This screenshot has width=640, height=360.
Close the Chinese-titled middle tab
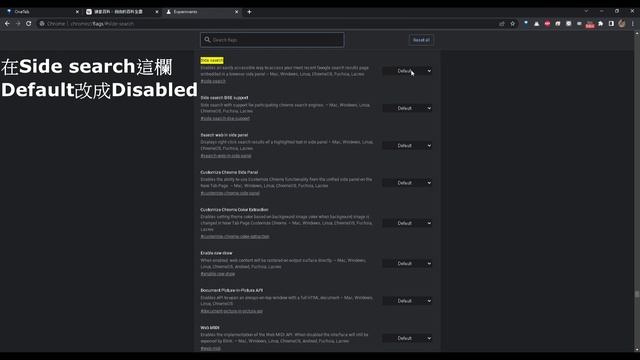click(x=157, y=12)
